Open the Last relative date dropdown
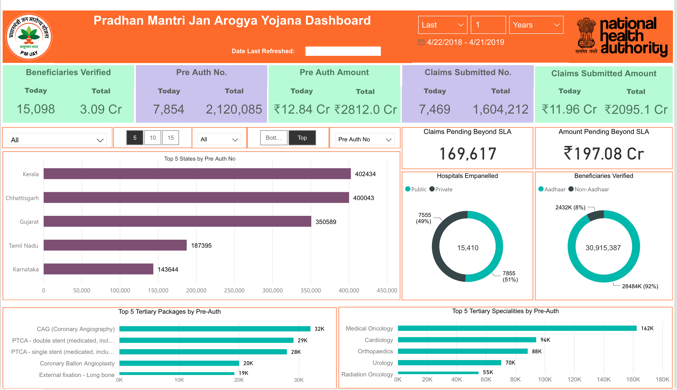Screen dimensions: 677x390 pyautogui.click(x=443, y=25)
